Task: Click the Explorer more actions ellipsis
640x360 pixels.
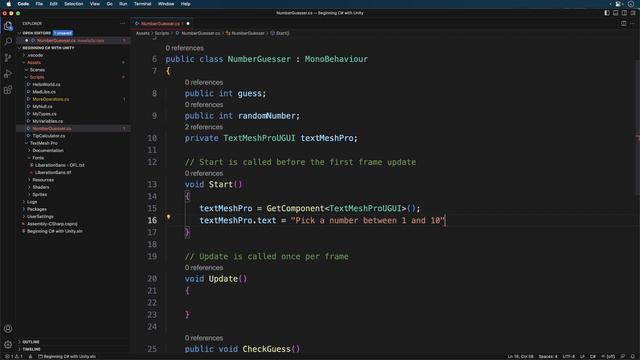Action: click(122, 24)
